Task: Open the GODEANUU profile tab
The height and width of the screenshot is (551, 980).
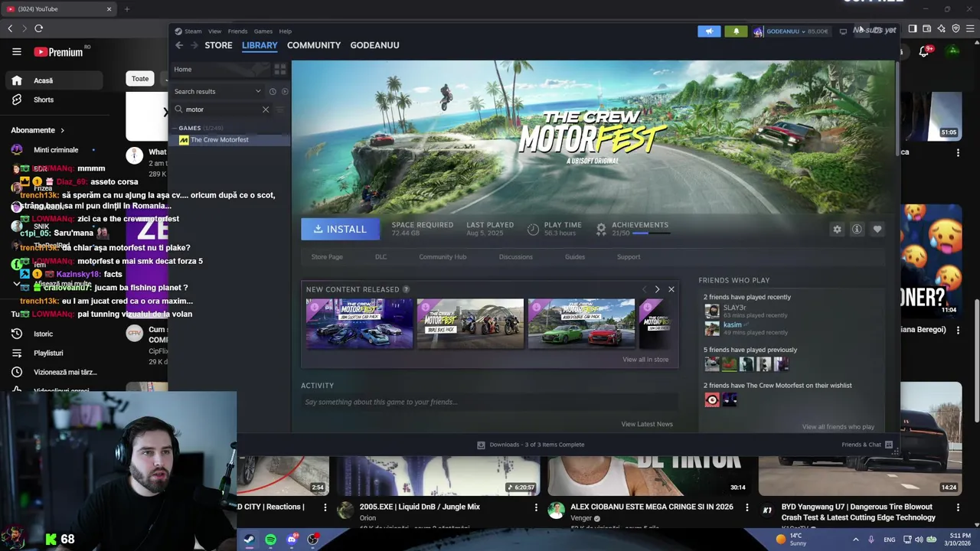Action: (374, 45)
